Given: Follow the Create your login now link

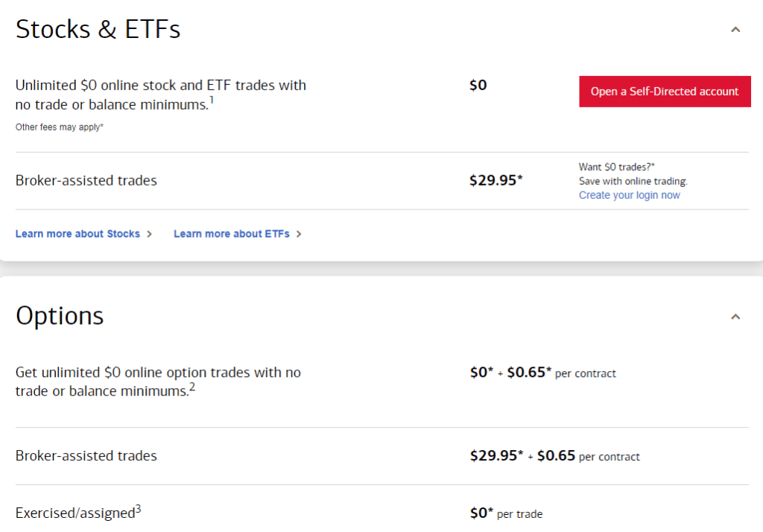Looking at the screenshot, I should tap(629, 195).
